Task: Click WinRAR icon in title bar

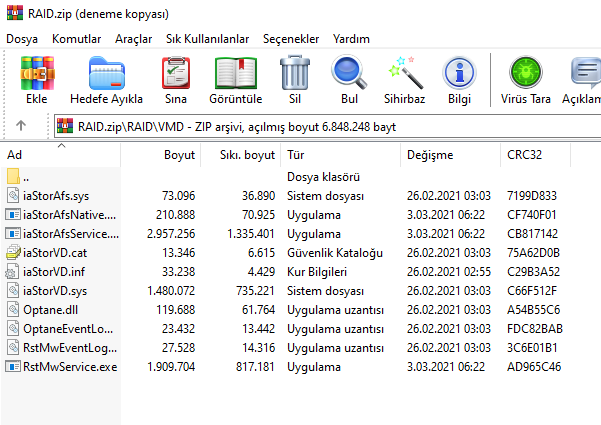Action: click(15, 13)
